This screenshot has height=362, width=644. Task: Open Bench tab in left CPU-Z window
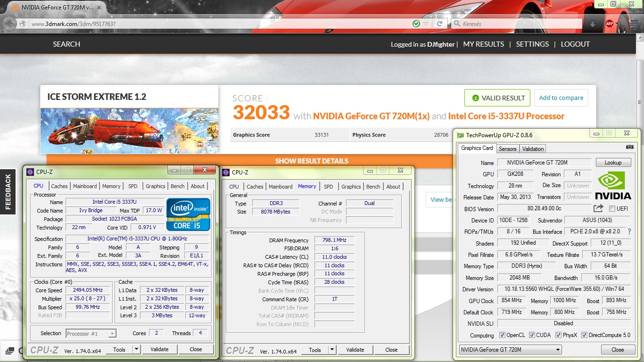178,186
